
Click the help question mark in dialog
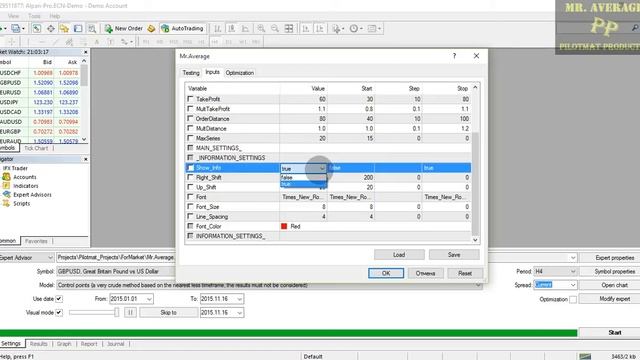[454, 56]
